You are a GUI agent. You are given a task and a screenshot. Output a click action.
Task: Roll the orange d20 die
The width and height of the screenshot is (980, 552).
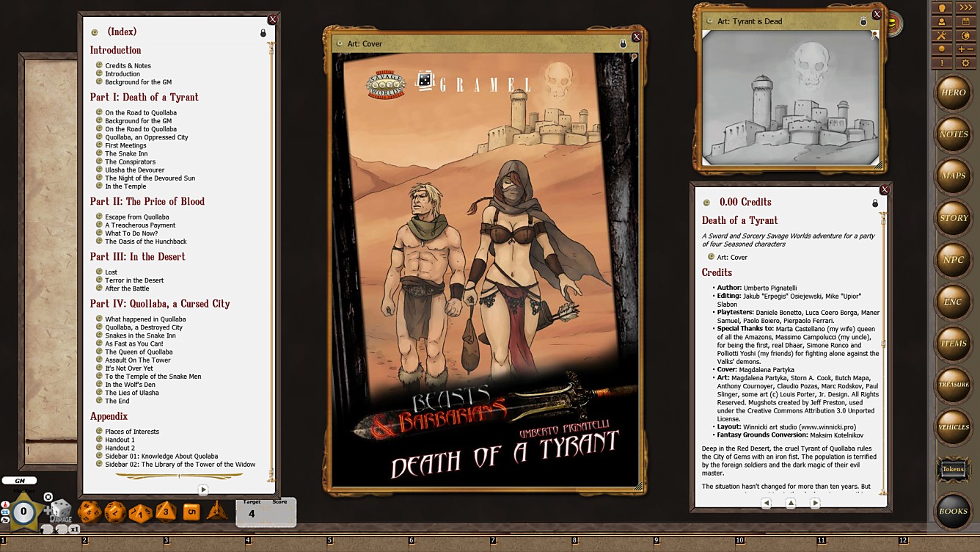[89, 514]
